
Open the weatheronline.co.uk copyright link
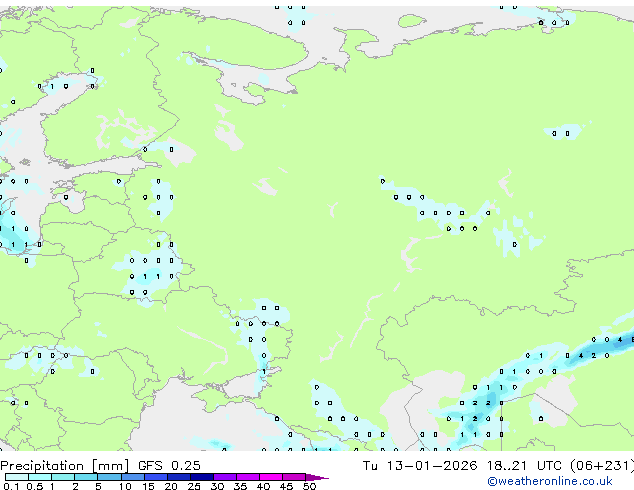click(550, 481)
